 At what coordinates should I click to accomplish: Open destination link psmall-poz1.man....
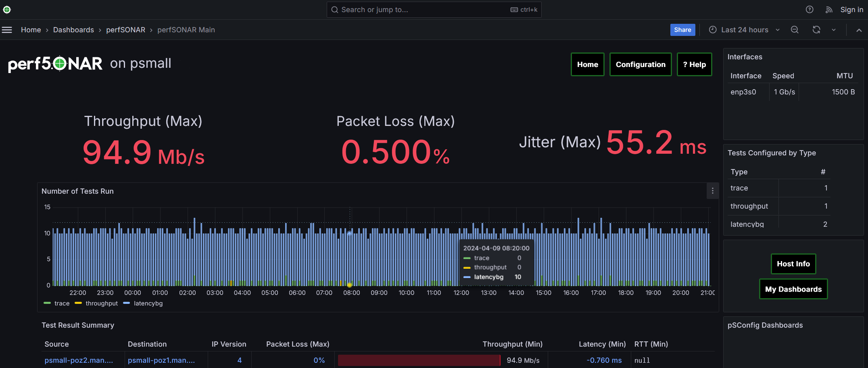(161, 360)
